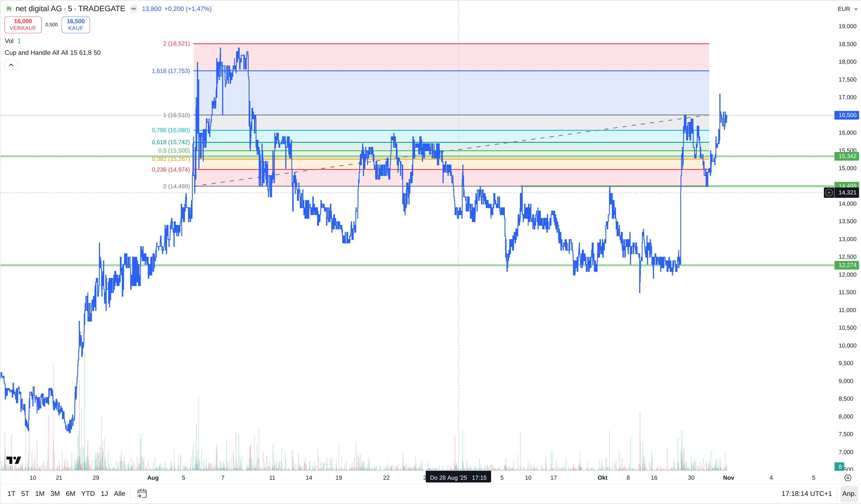Click the plus icon beside price 14,321
Image resolution: width=861 pixels, height=504 pixels.
(x=829, y=193)
